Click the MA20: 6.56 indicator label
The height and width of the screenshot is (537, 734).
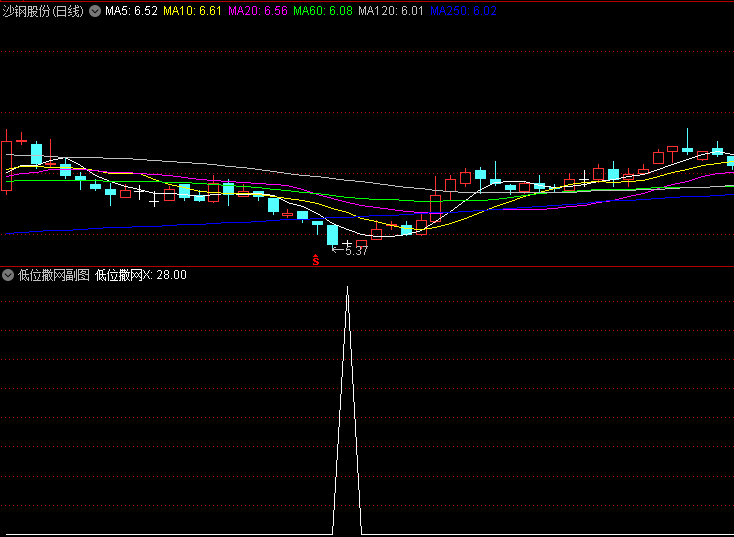258,11
